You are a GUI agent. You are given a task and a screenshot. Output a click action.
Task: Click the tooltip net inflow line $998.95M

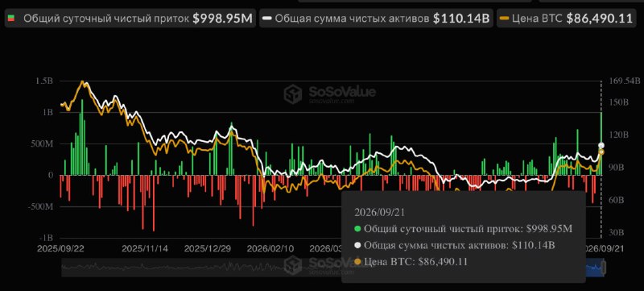click(x=463, y=229)
